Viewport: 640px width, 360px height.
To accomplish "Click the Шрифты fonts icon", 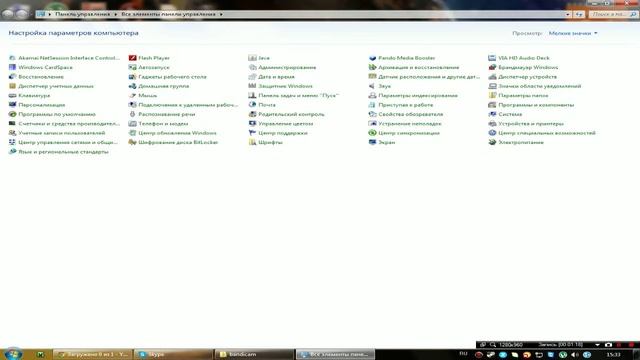I will 252,142.
